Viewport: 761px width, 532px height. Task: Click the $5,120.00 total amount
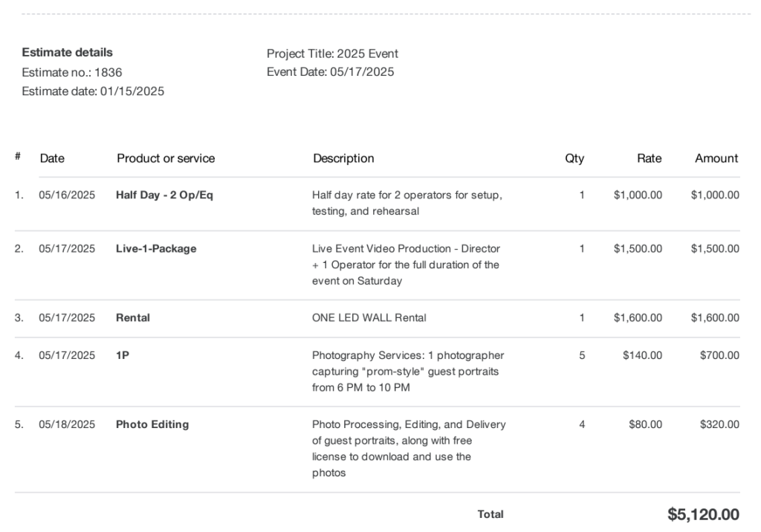click(x=703, y=514)
